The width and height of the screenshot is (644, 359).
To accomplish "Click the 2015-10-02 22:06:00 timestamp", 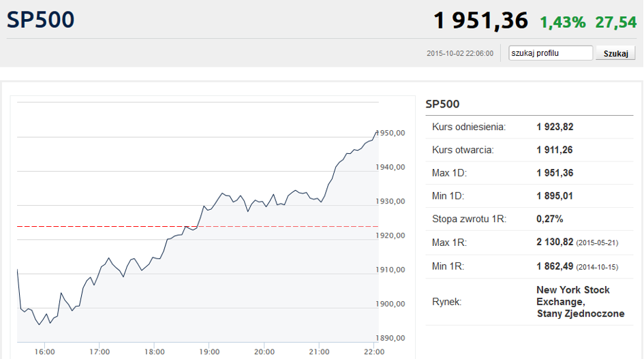I will pos(459,53).
